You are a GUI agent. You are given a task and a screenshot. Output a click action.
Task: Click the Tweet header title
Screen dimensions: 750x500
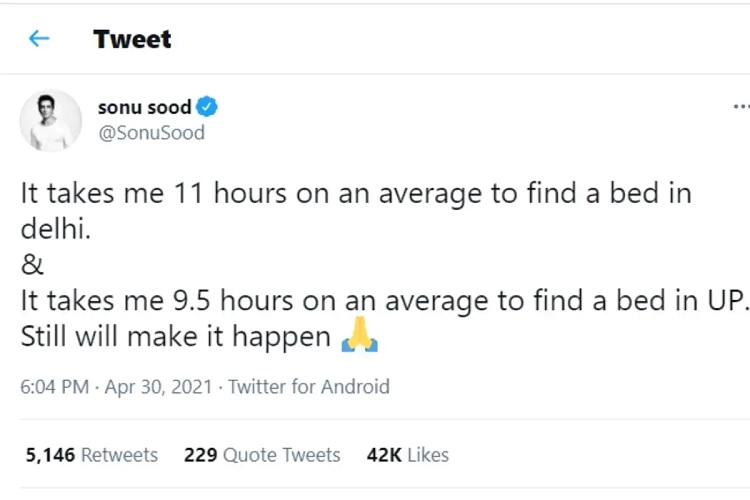[132, 39]
